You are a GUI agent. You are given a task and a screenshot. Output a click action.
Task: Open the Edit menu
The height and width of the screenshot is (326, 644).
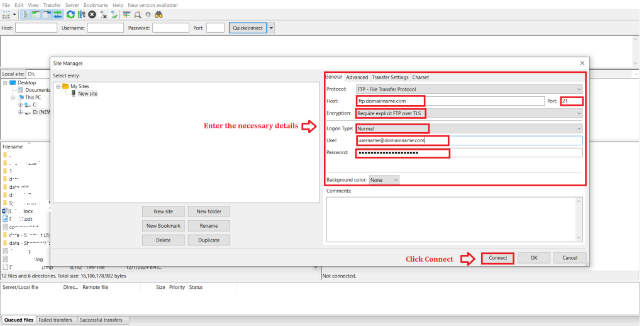coord(19,5)
